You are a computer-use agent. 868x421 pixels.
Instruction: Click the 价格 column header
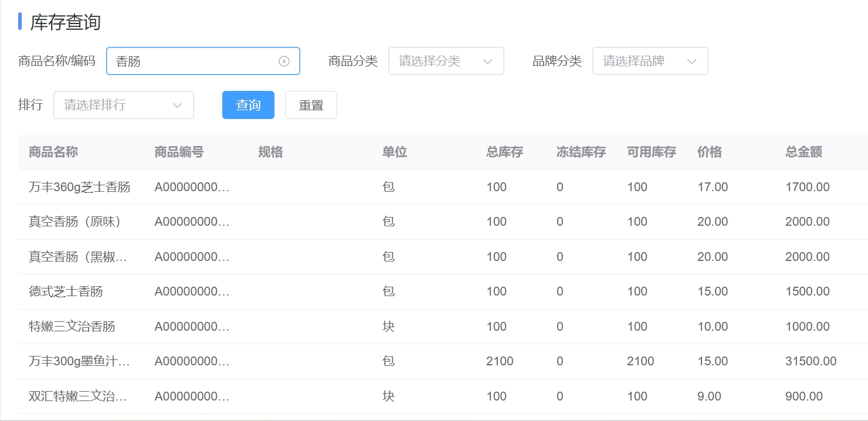tap(710, 152)
